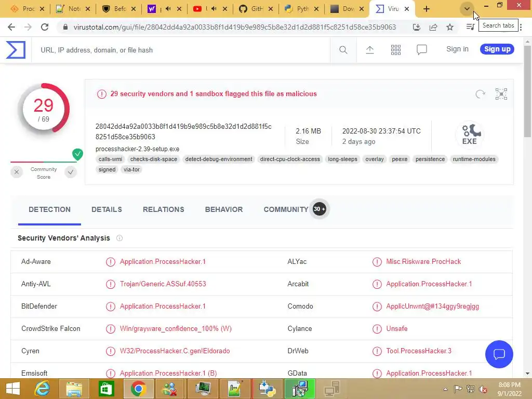Click Tool.ProcessHacker.3 detection text
Viewport: 532px width, 399px height.
point(419,351)
